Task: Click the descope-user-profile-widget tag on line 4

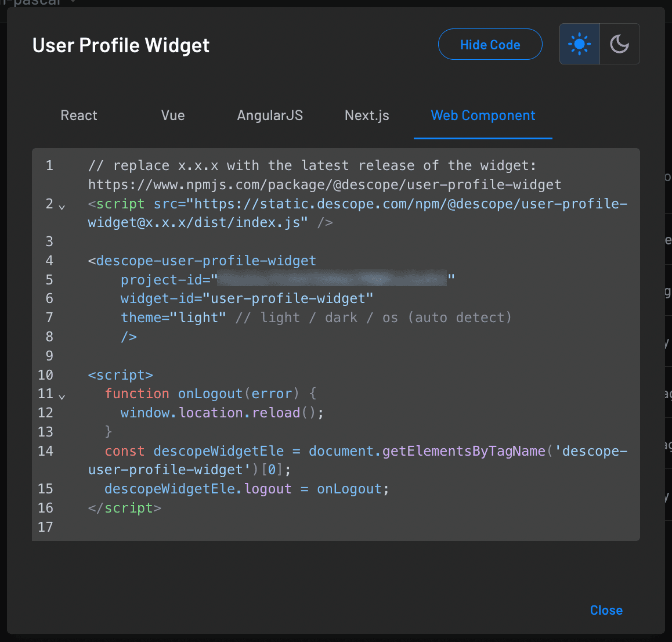Action: [x=202, y=261]
